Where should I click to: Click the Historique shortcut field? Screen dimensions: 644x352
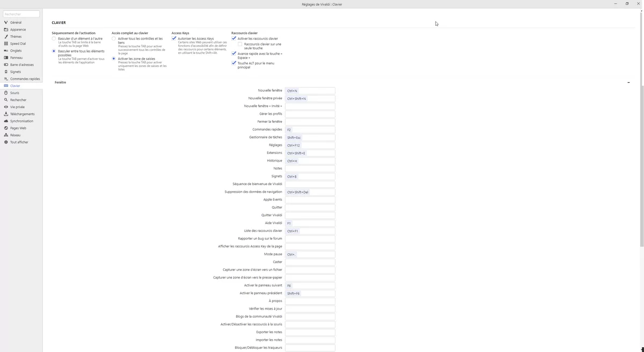pos(310,161)
